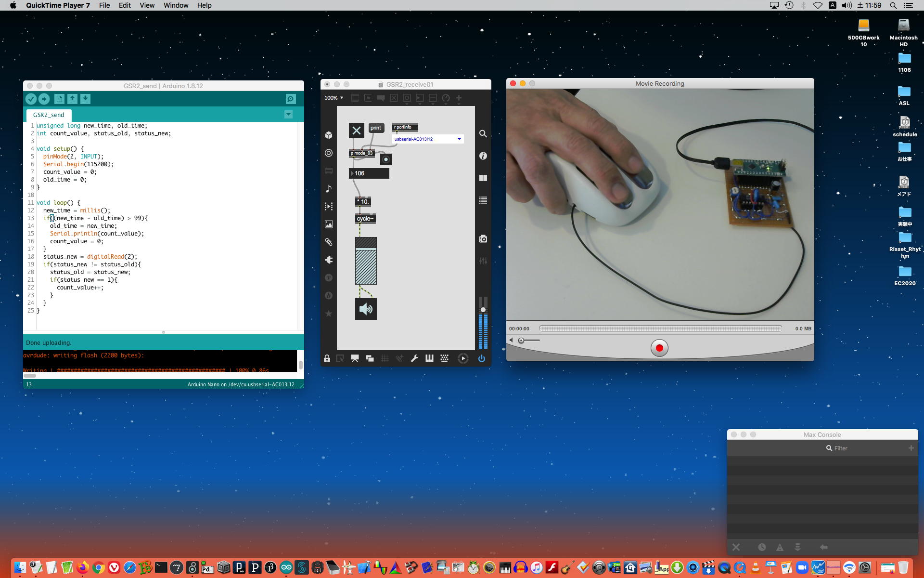Open the Max inspector info icon
The image size is (924, 578).
[x=483, y=156]
